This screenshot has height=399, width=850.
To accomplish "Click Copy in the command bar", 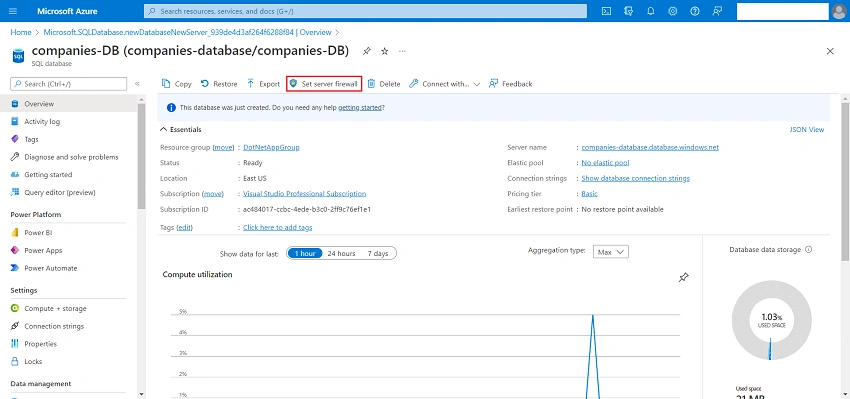I will tap(177, 84).
